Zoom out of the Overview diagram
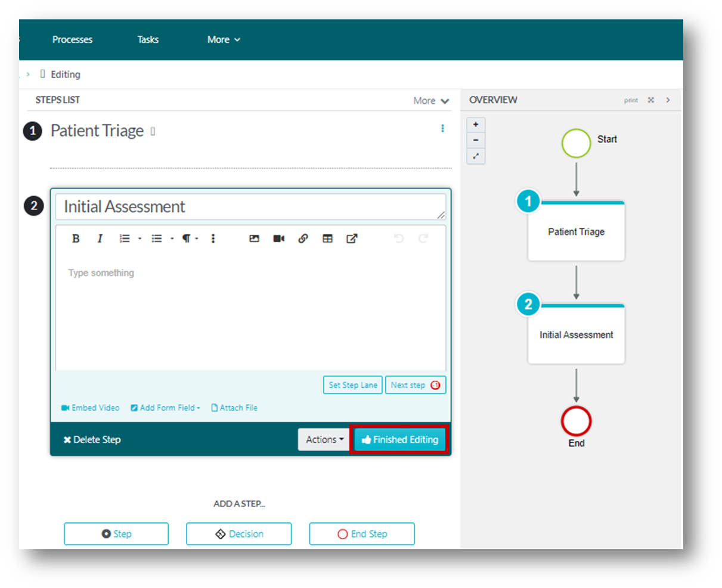722x588 pixels. tap(476, 140)
